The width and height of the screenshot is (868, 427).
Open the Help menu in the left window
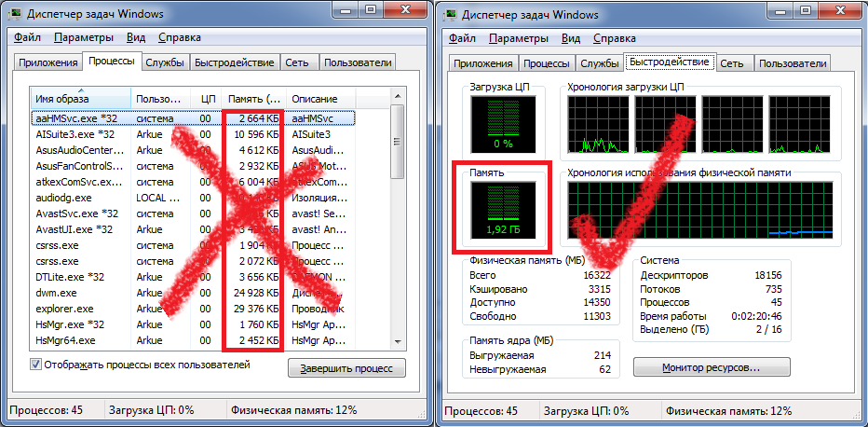[179, 37]
